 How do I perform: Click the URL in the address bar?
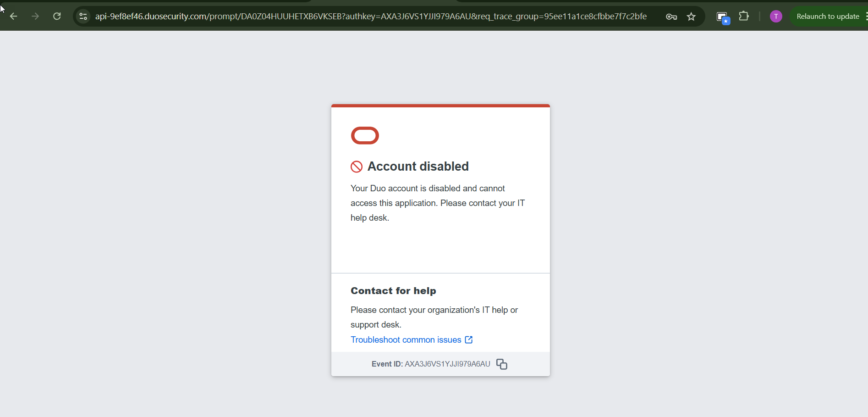click(x=371, y=17)
